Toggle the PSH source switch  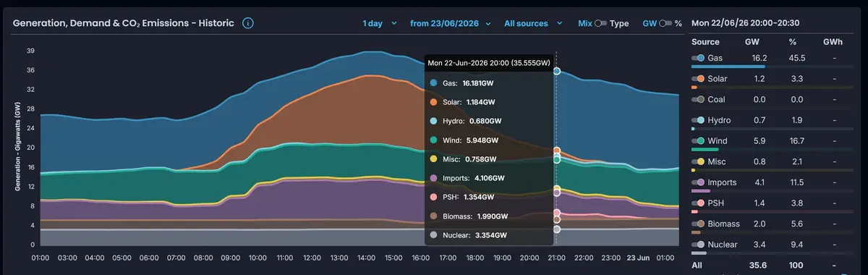698,203
